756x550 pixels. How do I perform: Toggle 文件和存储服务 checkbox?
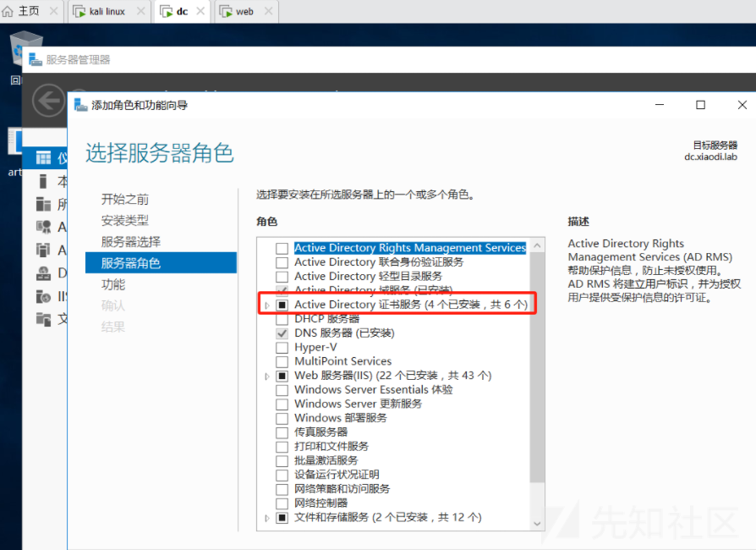coord(282,518)
